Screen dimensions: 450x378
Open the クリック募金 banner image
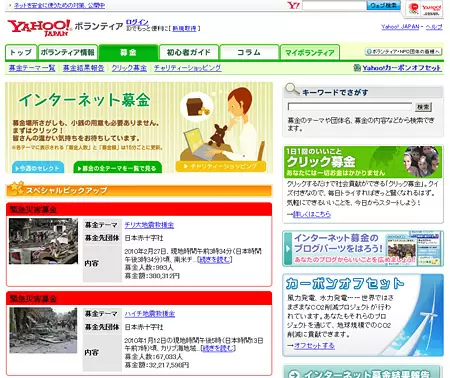[363, 162]
